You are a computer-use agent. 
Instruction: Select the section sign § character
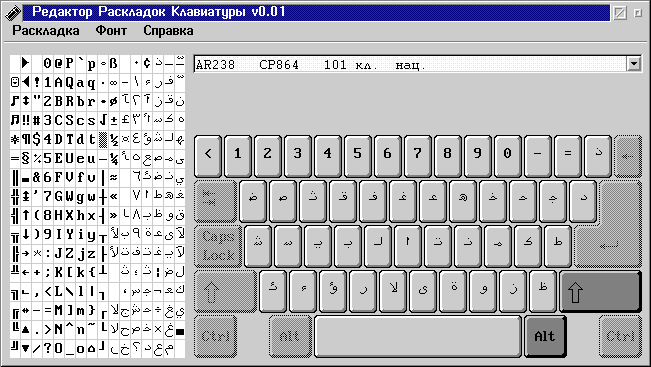26,158
